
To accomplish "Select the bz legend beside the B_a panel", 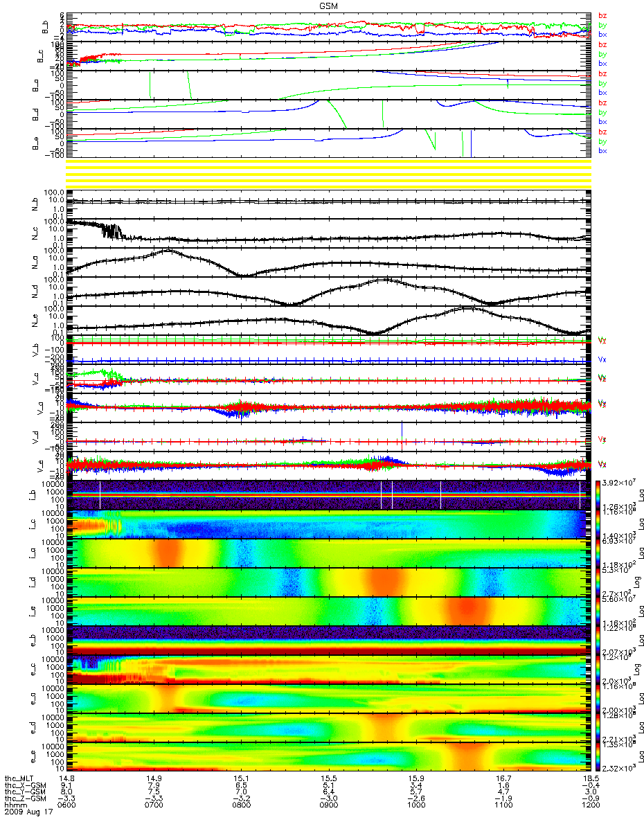I will 602,74.
